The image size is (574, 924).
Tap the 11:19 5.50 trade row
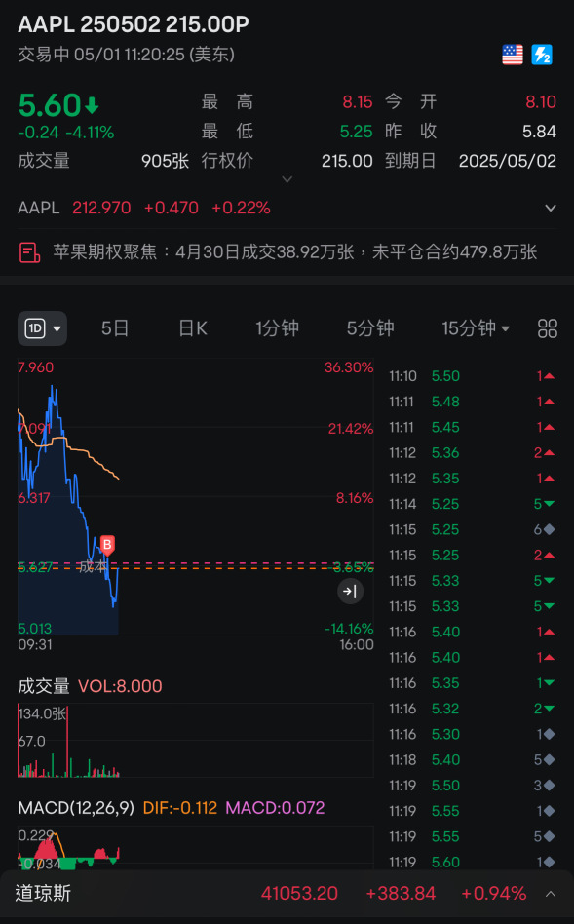click(472, 785)
